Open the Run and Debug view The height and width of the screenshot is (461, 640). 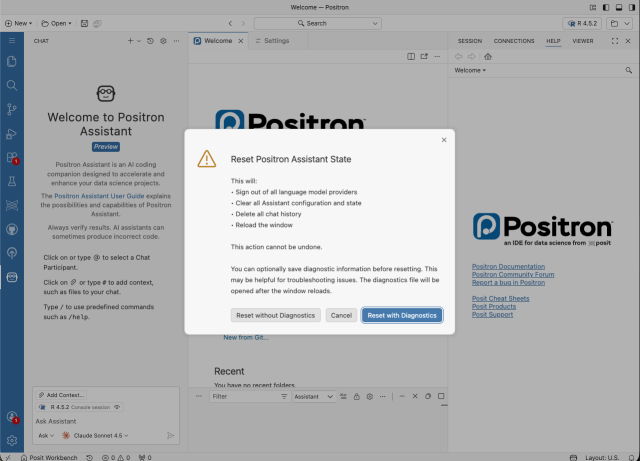(x=12, y=134)
